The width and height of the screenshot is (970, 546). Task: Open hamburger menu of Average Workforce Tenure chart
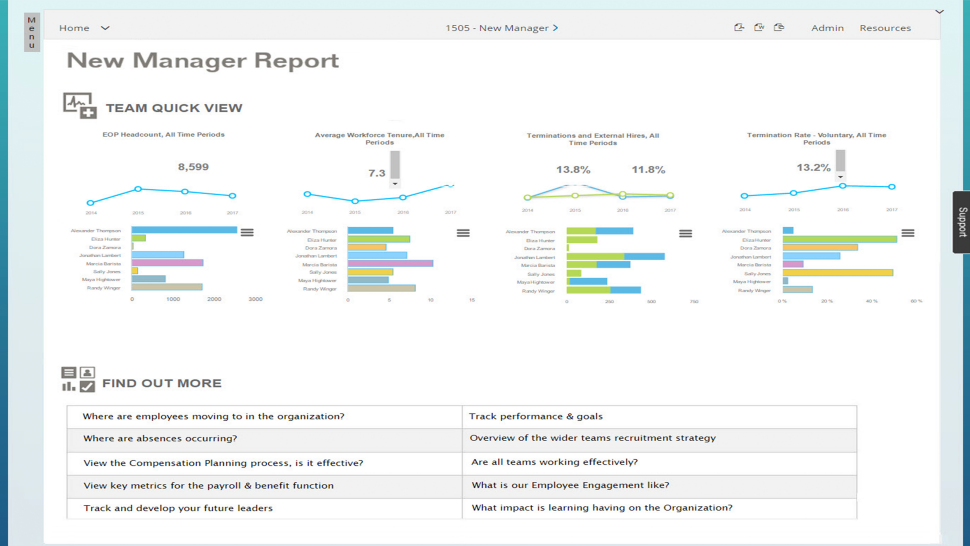(x=463, y=233)
